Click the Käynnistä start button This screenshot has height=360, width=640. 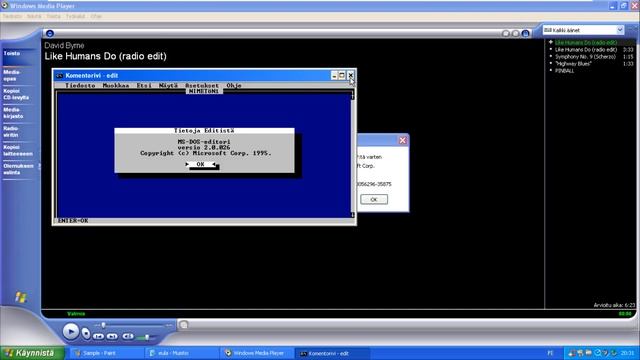coord(32,353)
